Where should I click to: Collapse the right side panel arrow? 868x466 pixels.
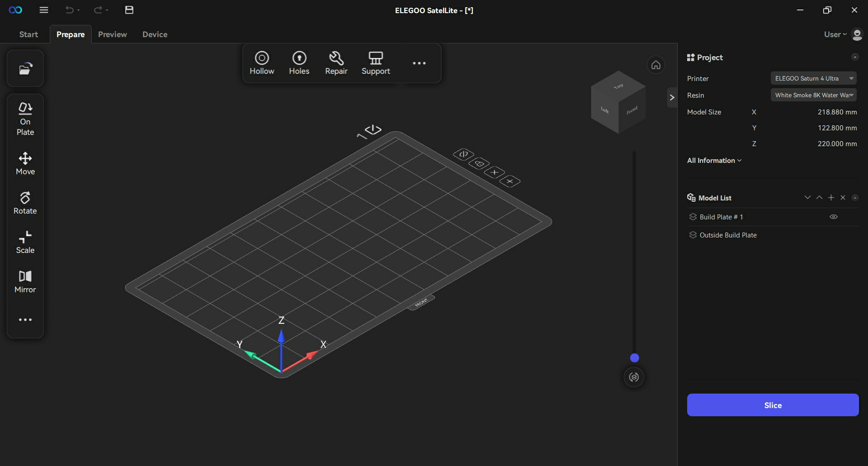pyautogui.click(x=672, y=97)
